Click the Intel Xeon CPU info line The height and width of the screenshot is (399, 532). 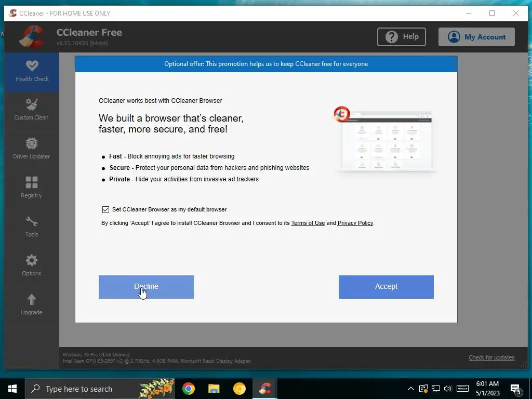pyautogui.click(x=157, y=361)
